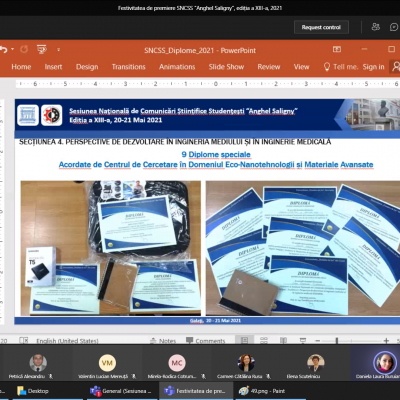The height and width of the screenshot is (400, 400).
Task: Click the zoom out minus button
Action: [x=318, y=341]
